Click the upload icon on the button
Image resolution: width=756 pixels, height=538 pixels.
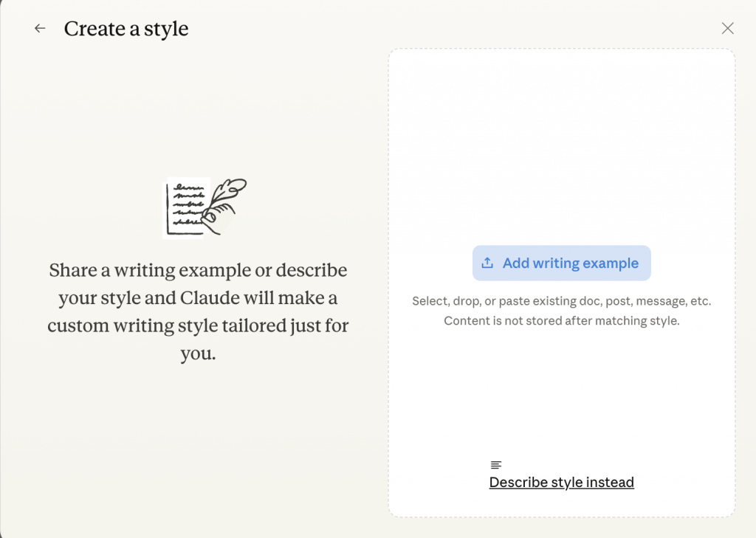coord(487,263)
